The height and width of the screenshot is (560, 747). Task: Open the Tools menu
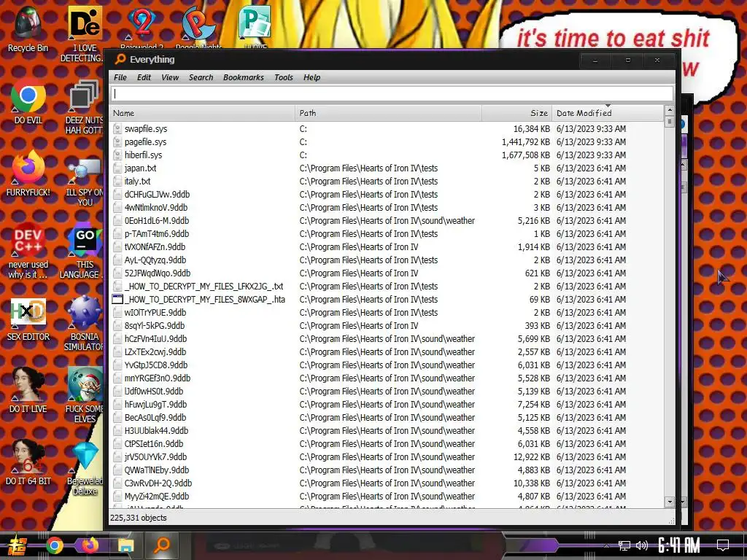coord(284,77)
